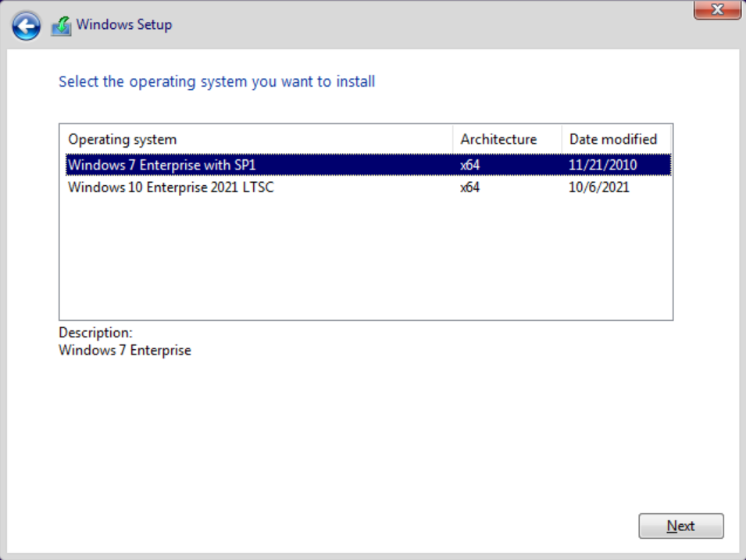Click x64 in the Windows 10 row
Viewport: 746px width, 560px height.
(x=470, y=187)
